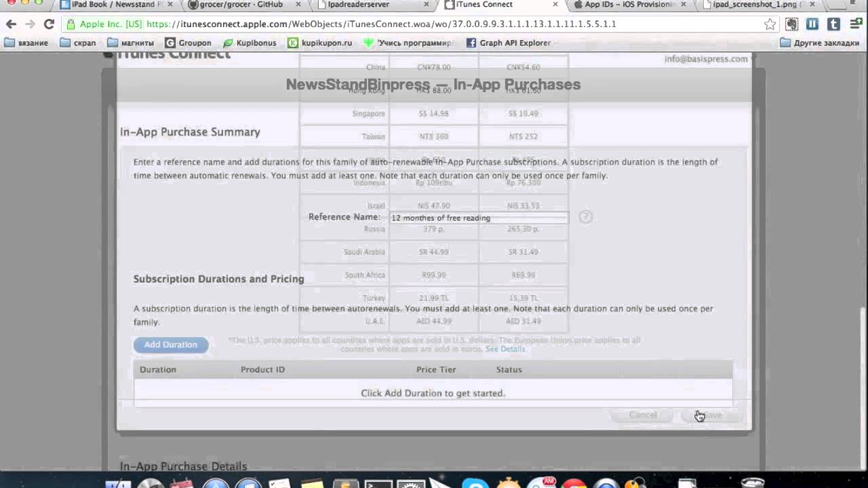Open the скрап bookmarks folder
Image resolution: width=868 pixels, height=488 pixels.
point(78,43)
